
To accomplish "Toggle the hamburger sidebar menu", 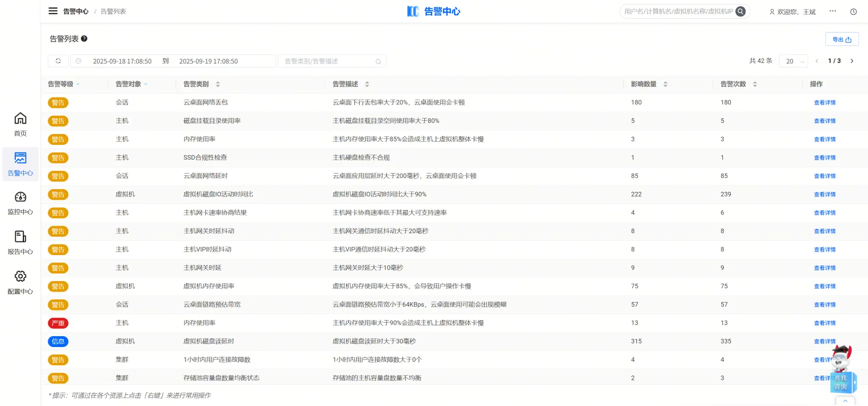I will click(53, 11).
